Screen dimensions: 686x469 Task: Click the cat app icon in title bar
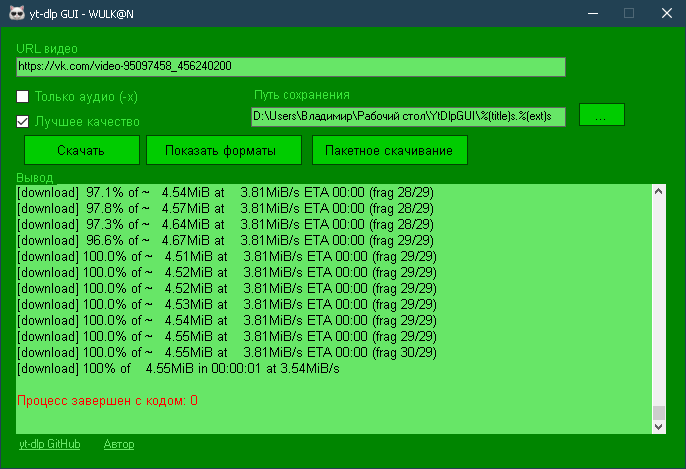[17, 13]
